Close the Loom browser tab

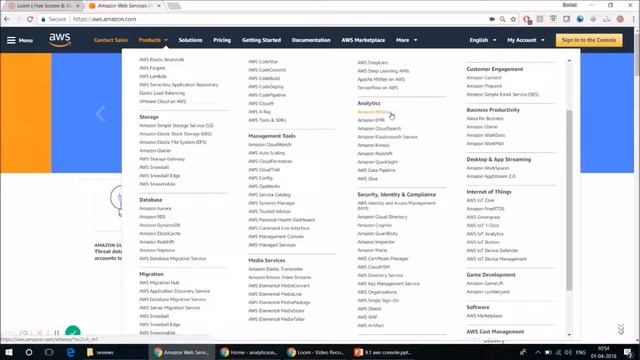(x=78, y=6)
